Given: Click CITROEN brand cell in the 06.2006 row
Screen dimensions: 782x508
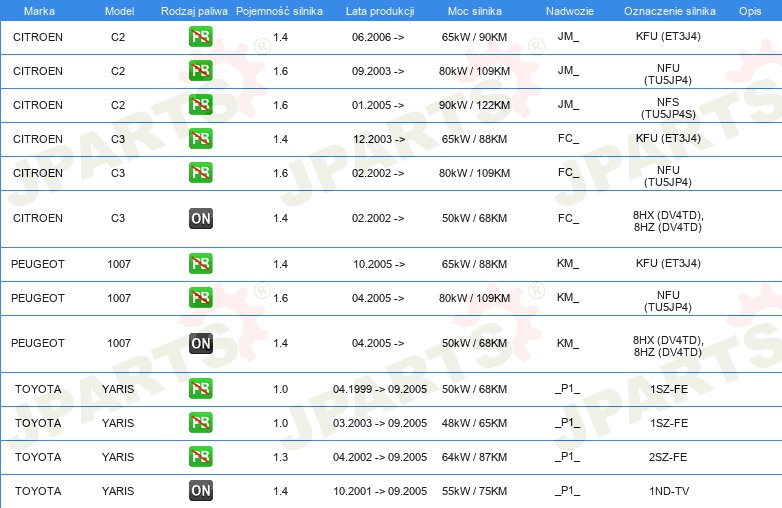Looking at the screenshot, I should [x=38, y=37].
